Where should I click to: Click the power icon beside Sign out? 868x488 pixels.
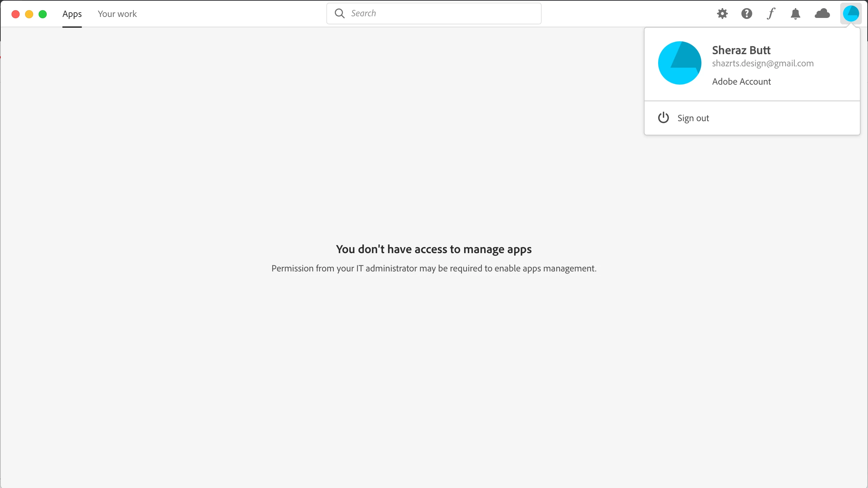[663, 118]
